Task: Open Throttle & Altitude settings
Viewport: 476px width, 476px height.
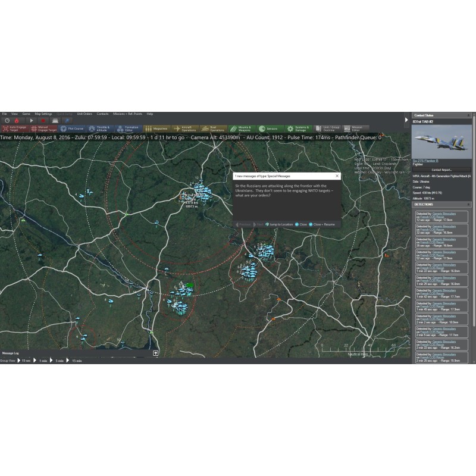Action: [x=99, y=129]
